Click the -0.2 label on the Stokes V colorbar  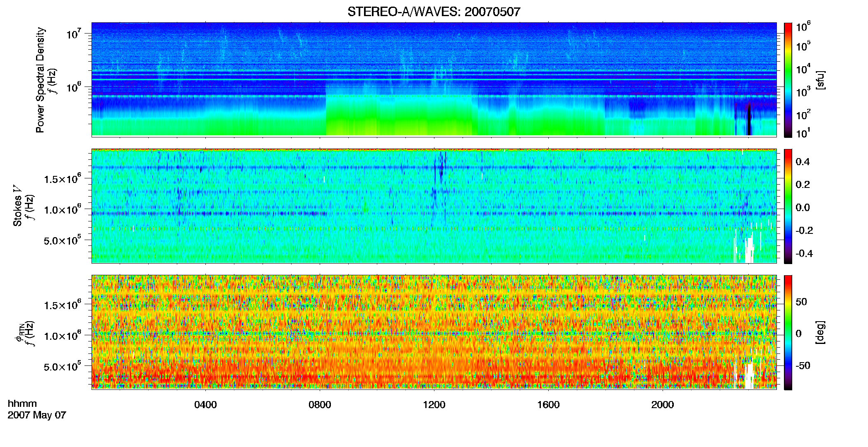[x=804, y=230]
